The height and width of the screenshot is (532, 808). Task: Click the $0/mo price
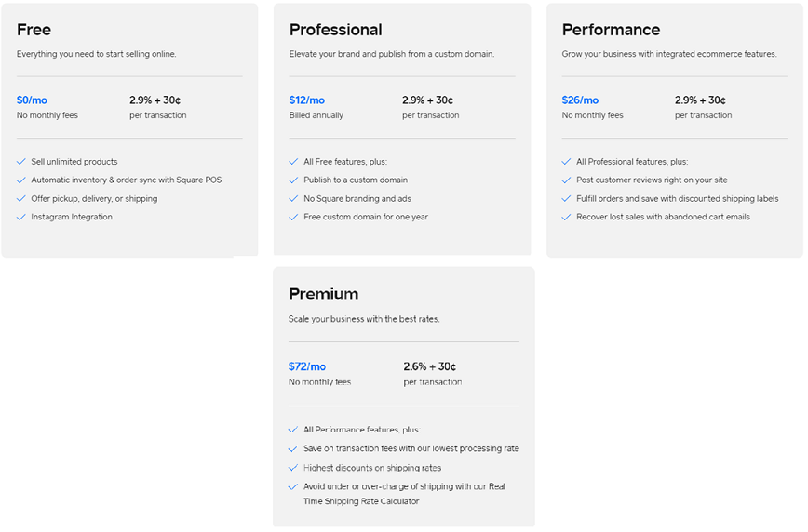(34, 100)
